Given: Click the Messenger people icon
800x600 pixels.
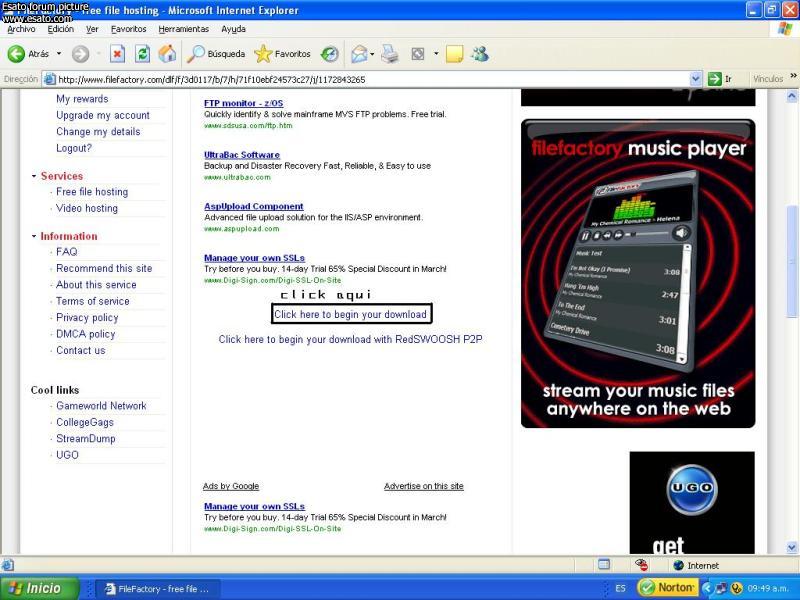Looking at the screenshot, I should pos(480,54).
